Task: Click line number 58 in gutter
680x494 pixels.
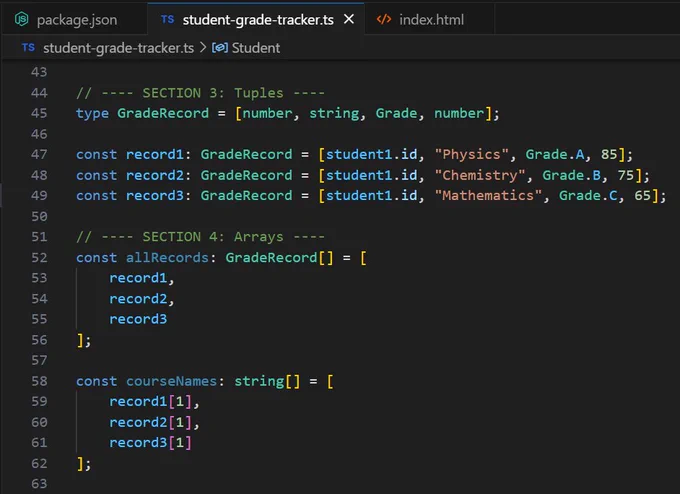Action: pos(39,381)
